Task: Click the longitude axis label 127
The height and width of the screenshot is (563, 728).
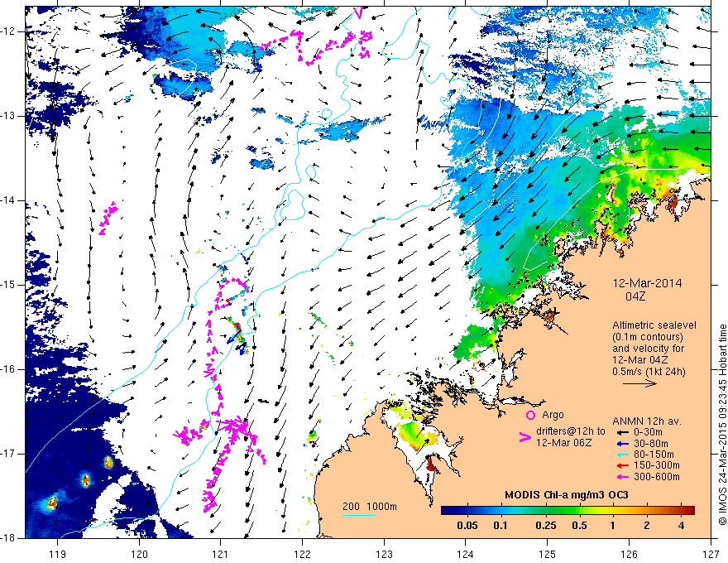Action: pyautogui.click(x=711, y=554)
